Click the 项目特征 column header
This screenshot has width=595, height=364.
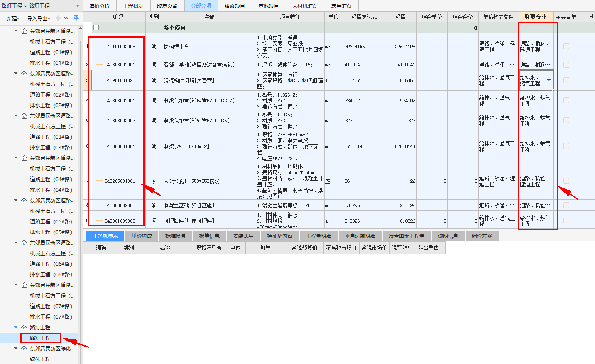pyautogui.click(x=290, y=17)
